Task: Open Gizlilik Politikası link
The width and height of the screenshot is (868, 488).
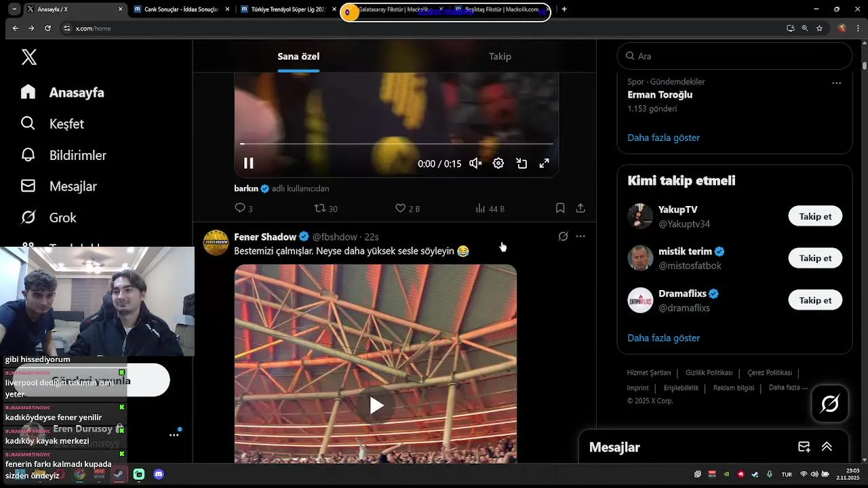Action: pyautogui.click(x=709, y=373)
